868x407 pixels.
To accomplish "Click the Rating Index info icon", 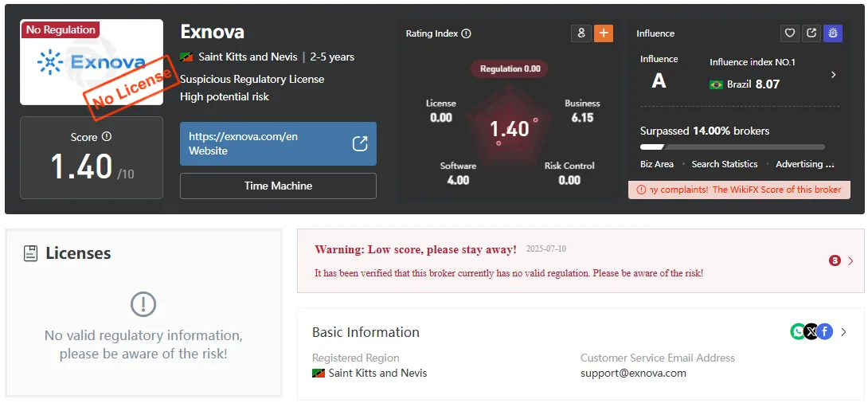I will (x=466, y=33).
